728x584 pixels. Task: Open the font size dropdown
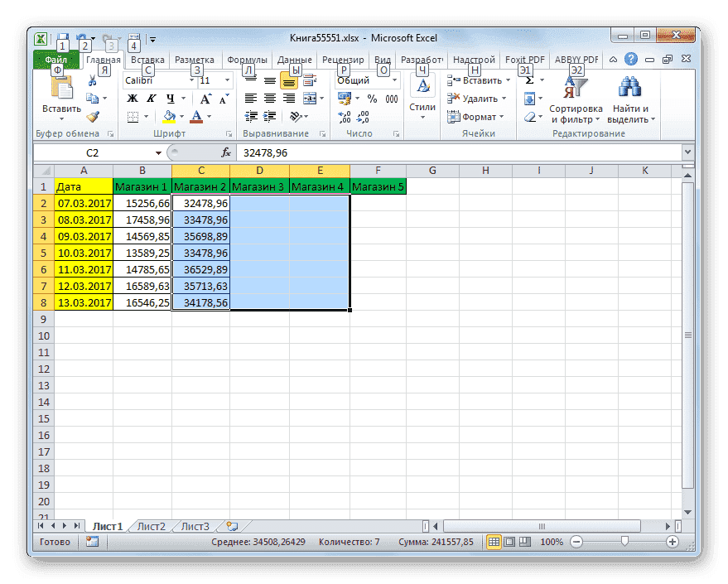point(228,80)
